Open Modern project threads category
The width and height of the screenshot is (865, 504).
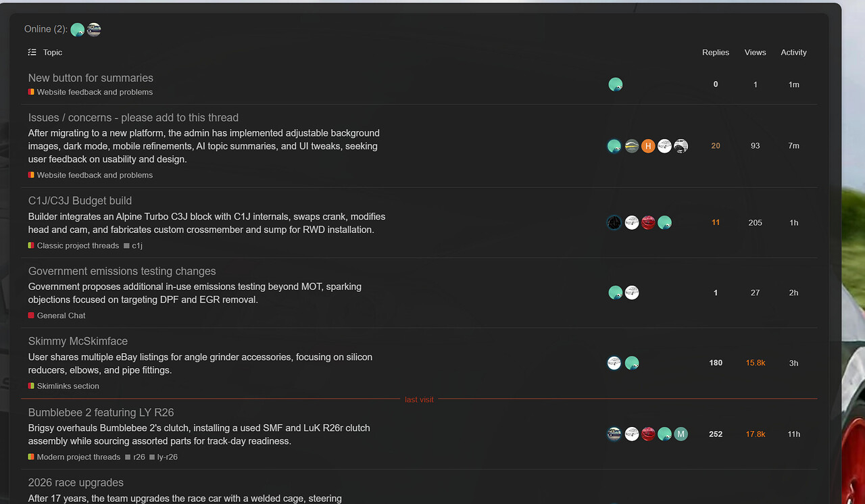click(x=74, y=457)
